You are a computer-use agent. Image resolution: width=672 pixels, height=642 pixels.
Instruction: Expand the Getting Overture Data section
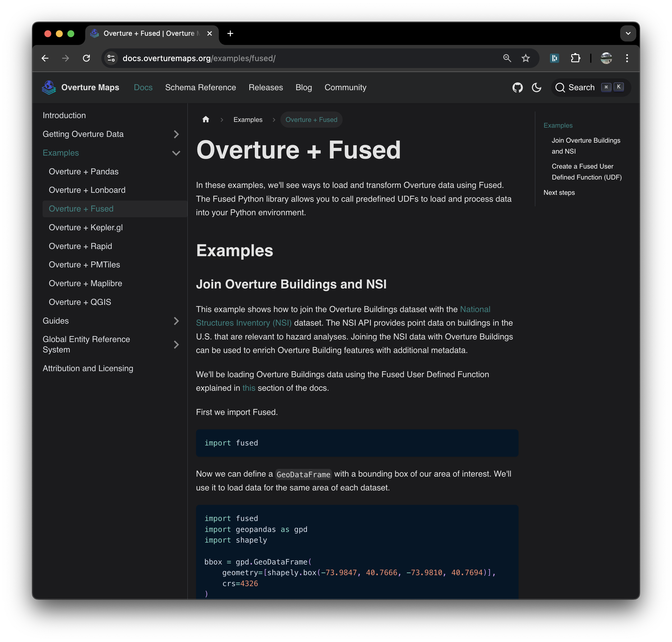click(x=176, y=134)
